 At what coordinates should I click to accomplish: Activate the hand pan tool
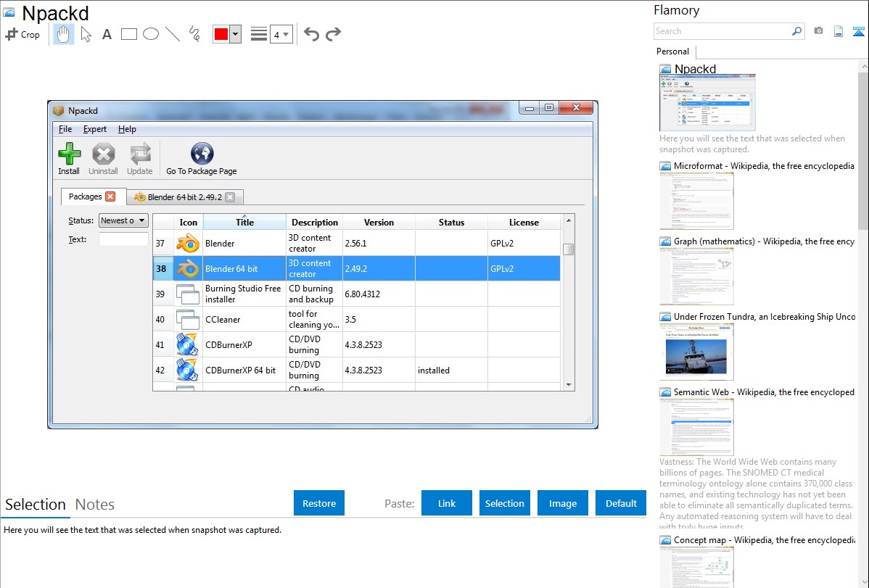64,34
